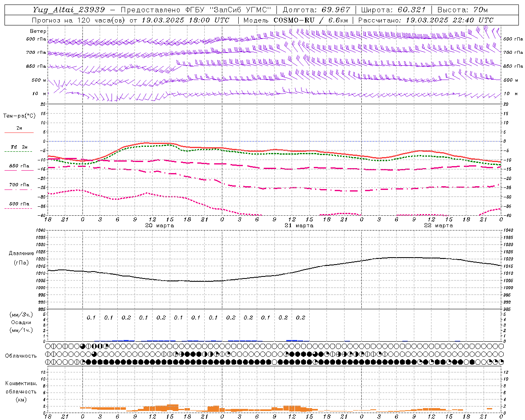
Task: Select the longitude value Долгота: 69.967
Action: [x=316, y=10]
